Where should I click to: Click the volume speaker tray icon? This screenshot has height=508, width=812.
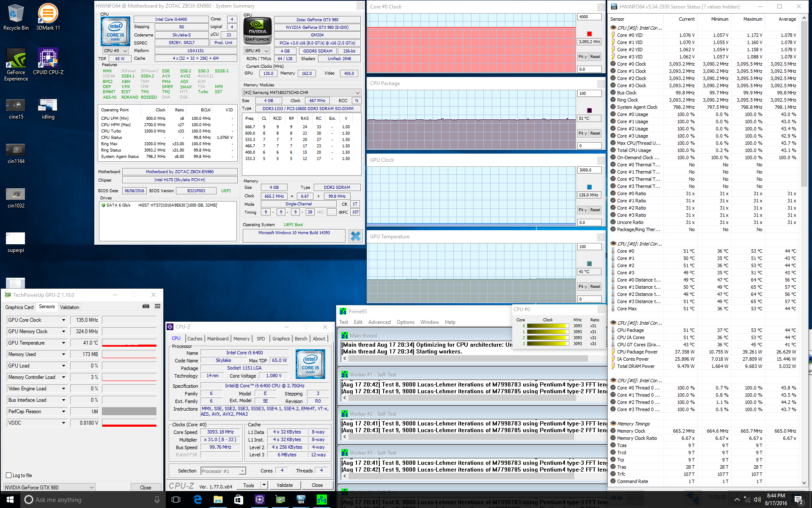pos(757,500)
